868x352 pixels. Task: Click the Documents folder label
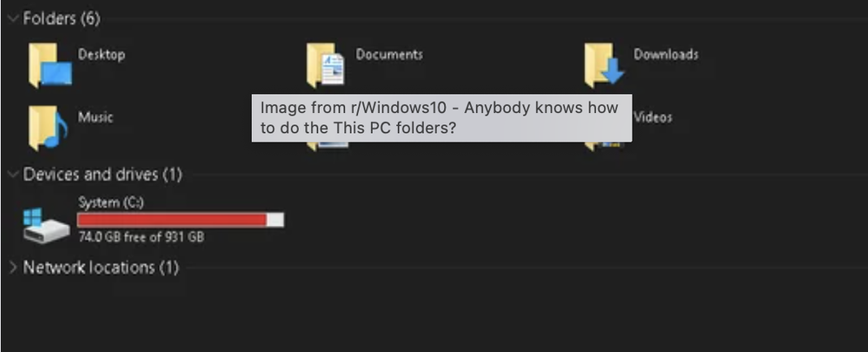pos(389,54)
